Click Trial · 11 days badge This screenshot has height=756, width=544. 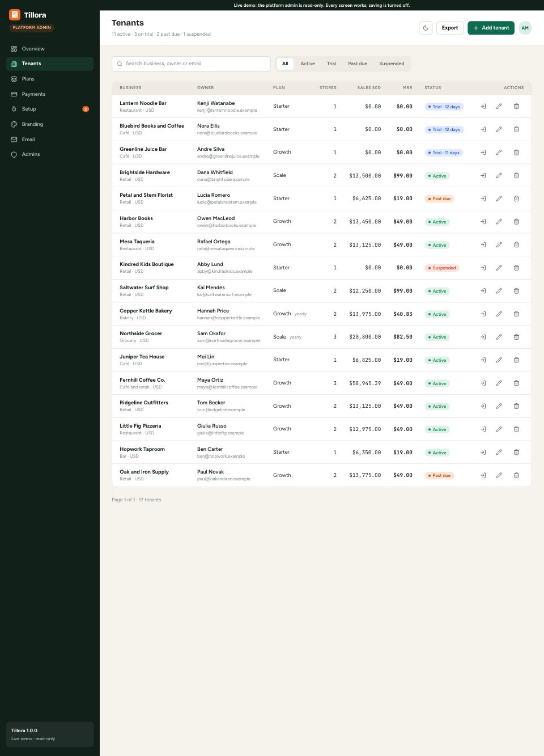coord(444,153)
